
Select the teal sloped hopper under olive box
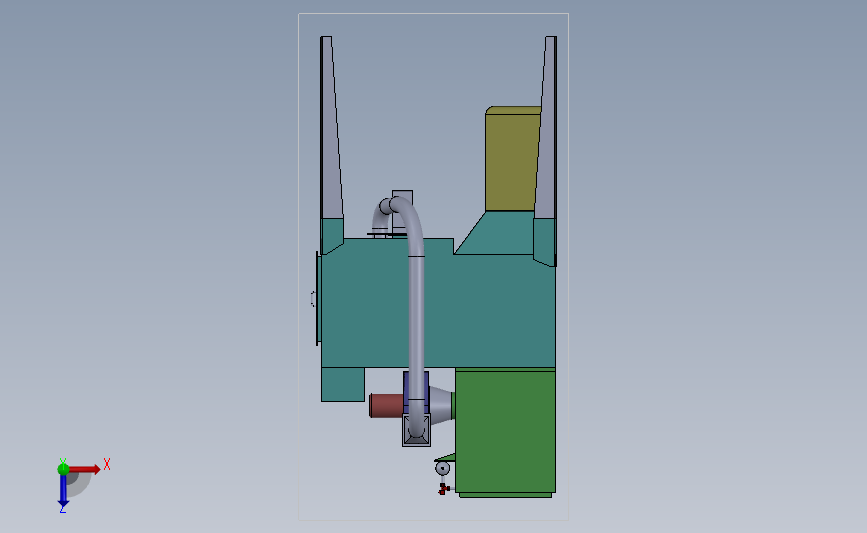click(492, 233)
